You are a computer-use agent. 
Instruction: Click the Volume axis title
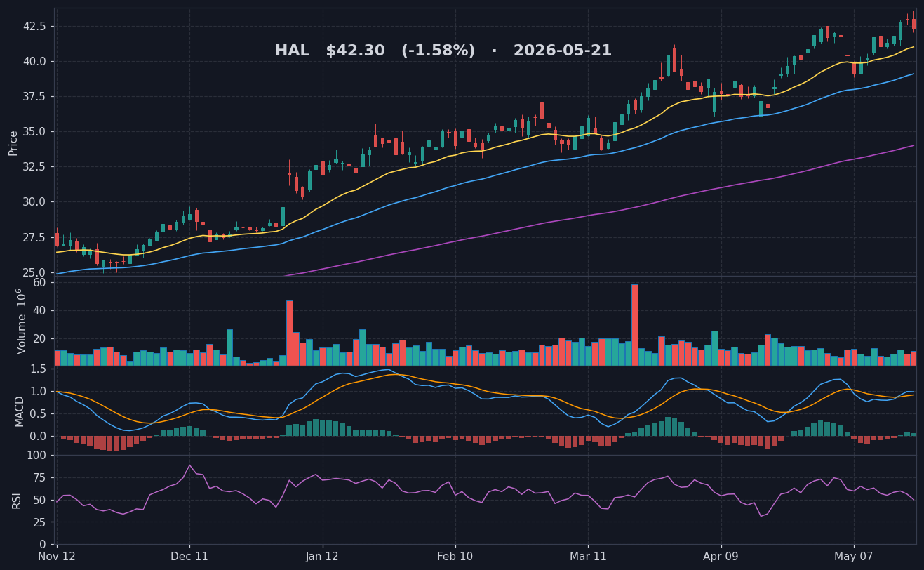coord(20,321)
